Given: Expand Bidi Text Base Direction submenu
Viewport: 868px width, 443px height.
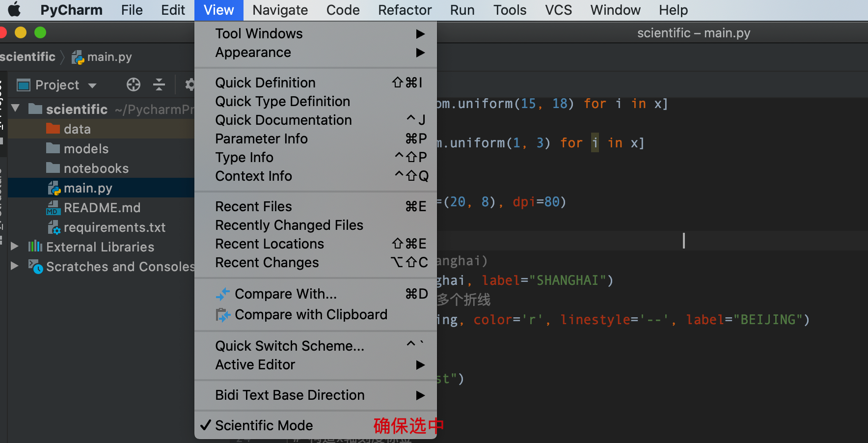Looking at the screenshot, I should [316, 395].
